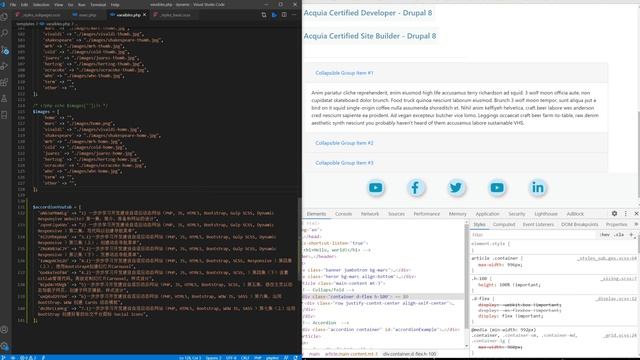Click the New Style Rule plus icon
640x360 pixels.
point(631,235)
